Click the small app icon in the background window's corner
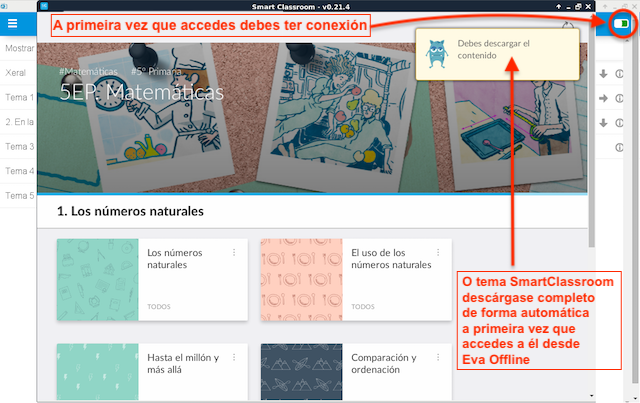Screen dimensions: 640x403 pos(4,6)
